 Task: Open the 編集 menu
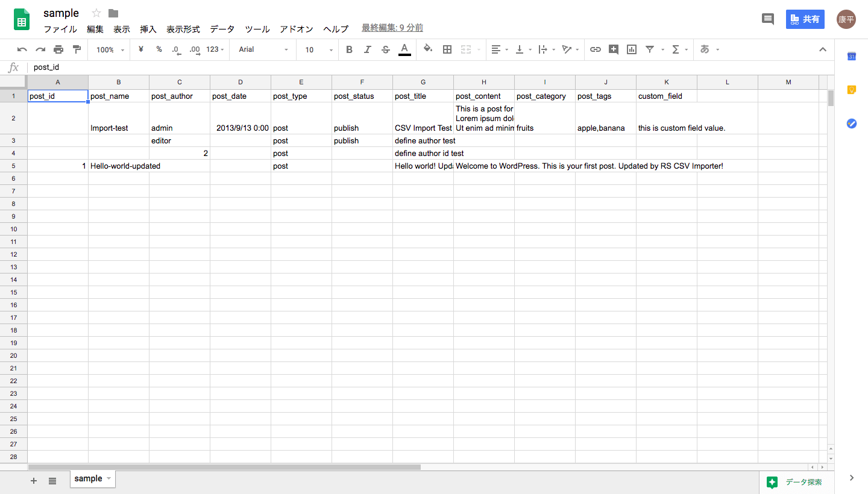(95, 29)
